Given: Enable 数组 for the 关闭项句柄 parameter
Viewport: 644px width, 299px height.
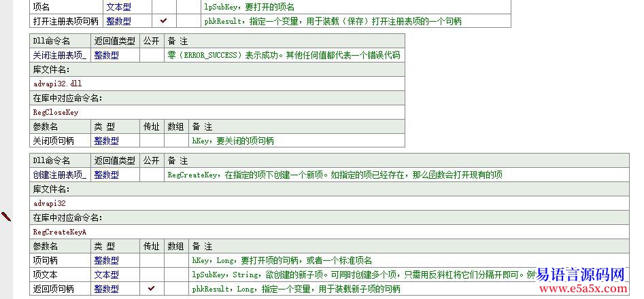Looking at the screenshot, I should point(177,140).
